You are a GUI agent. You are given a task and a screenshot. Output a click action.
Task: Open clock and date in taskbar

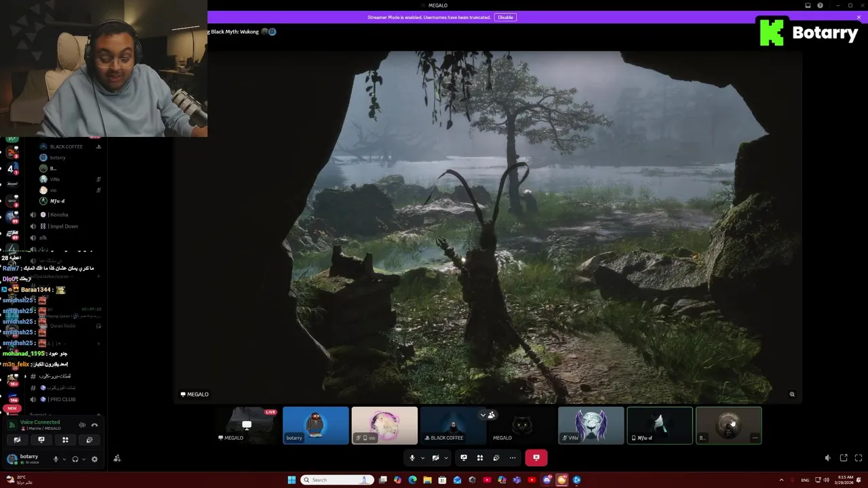[x=846, y=480]
